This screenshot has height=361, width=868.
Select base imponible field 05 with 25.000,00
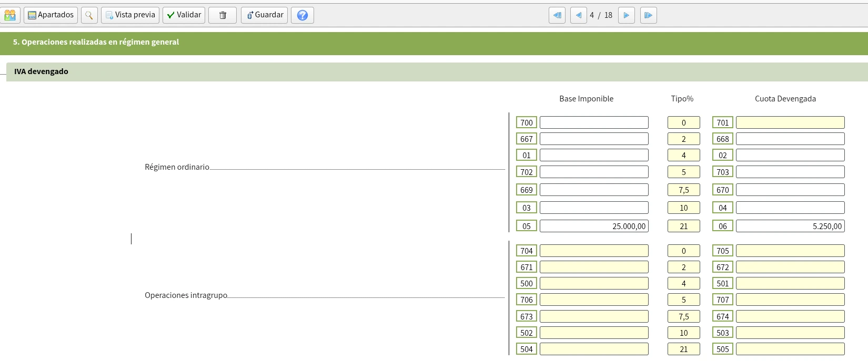[x=594, y=226]
